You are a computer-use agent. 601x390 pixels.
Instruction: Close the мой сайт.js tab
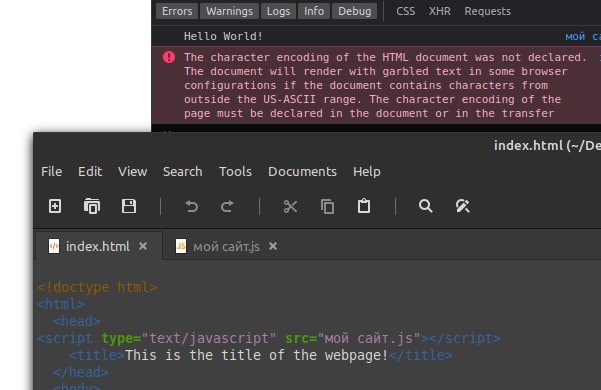click(273, 246)
